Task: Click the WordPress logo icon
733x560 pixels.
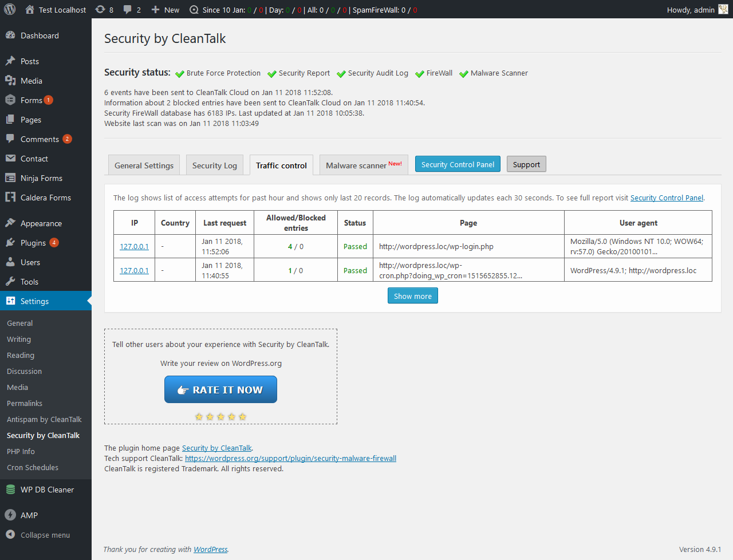Action: tap(11, 9)
